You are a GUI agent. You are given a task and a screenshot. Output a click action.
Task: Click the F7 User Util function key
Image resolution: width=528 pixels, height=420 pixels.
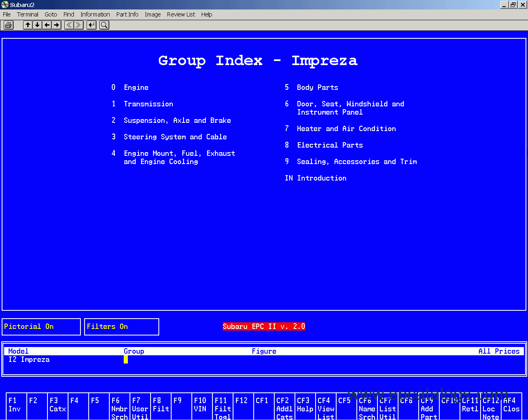(x=140, y=407)
